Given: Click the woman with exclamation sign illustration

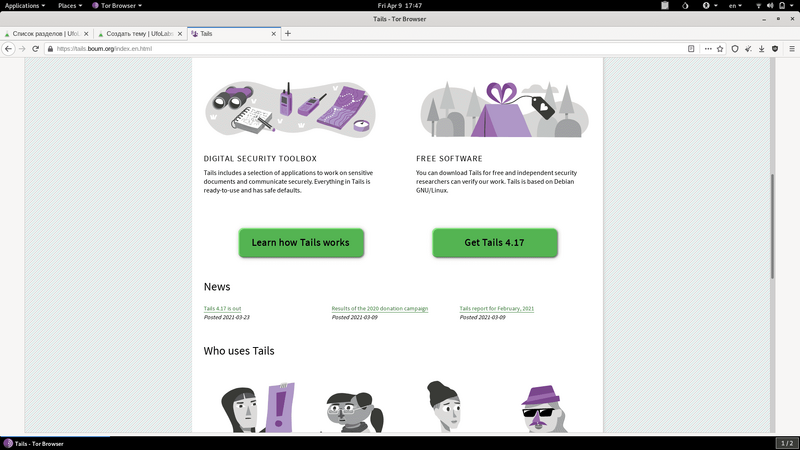Looking at the screenshot, I should pyautogui.click(x=258, y=408).
